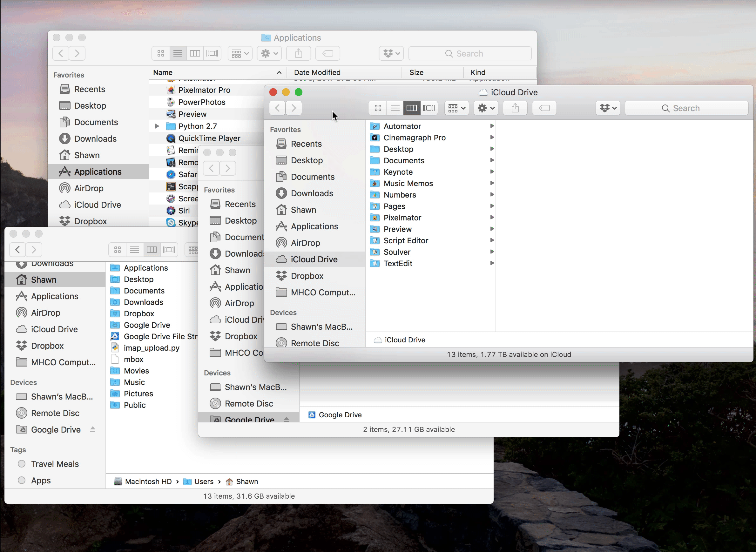Open Dropbox toolbar menu in iCloud Drive window
This screenshot has width=756, height=552.
[608, 108]
